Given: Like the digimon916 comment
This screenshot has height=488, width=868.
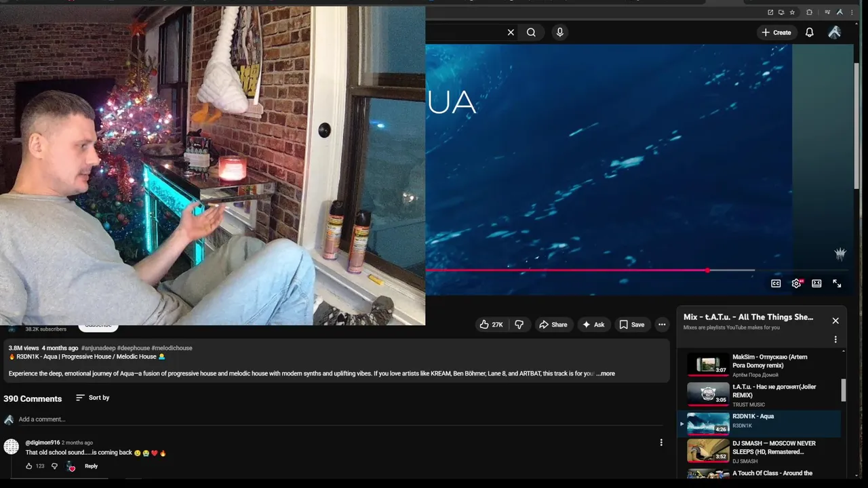Looking at the screenshot, I should coord(29,466).
